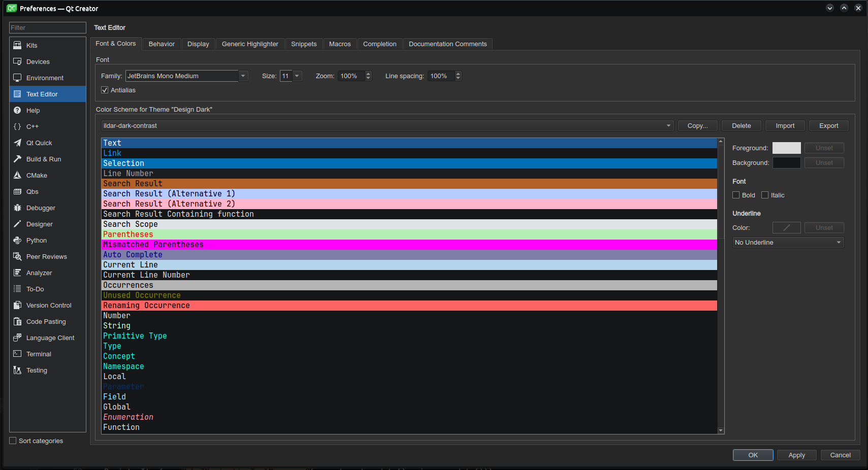Click the OK button

pyautogui.click(x=753, y=455)
